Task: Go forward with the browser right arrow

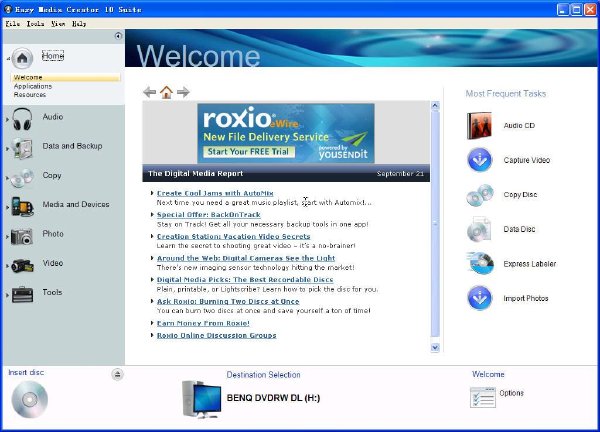Action: (x=183, y=92)
